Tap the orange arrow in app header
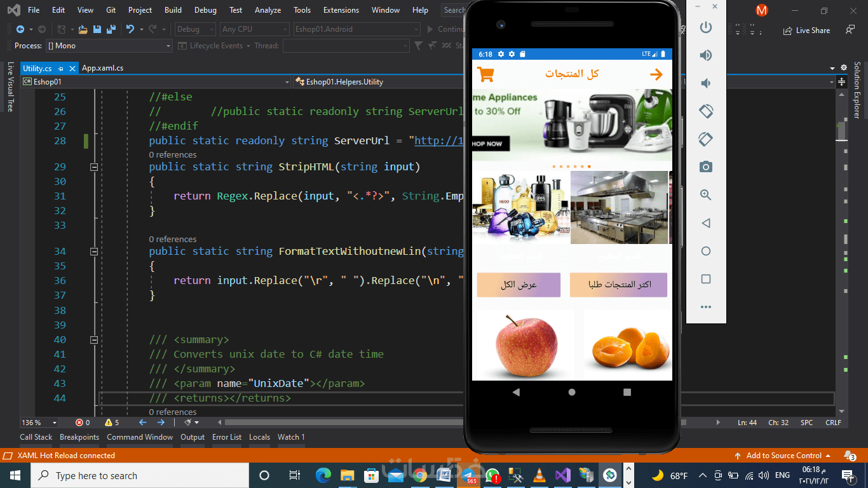Viewport: 868px width, 488px height. click(x=656, y=74)
